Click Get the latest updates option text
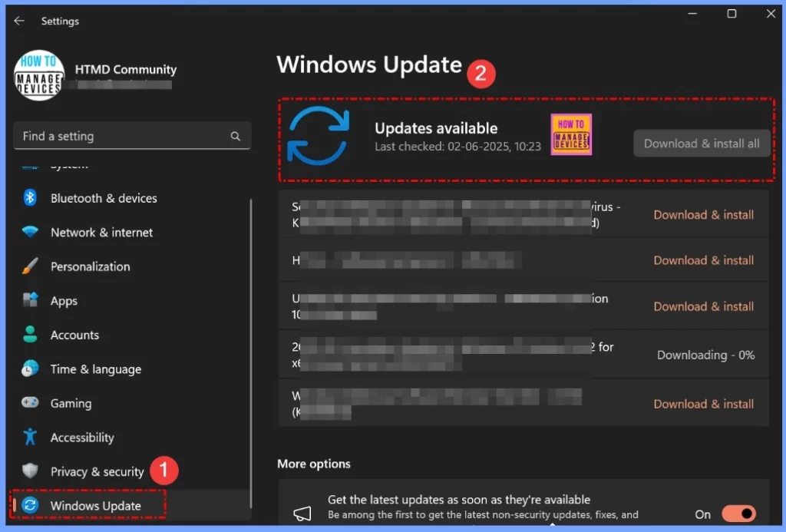This screenshot has width=786, height=532. point(459,500)
